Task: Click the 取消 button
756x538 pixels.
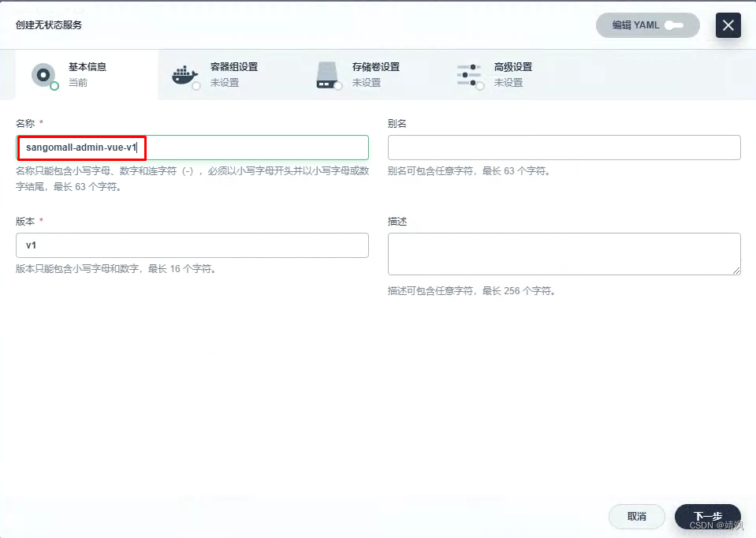Action: (636, 517)
